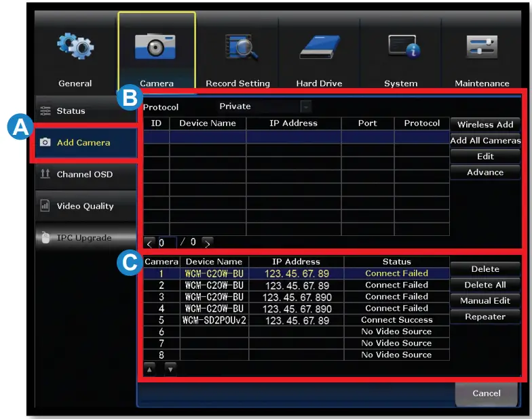The height and width of the screenshot is (419, 532).
Task: Click the IPC Upgrade icon in sidebar
Action: pyautogui.click(x=45, y=237)
